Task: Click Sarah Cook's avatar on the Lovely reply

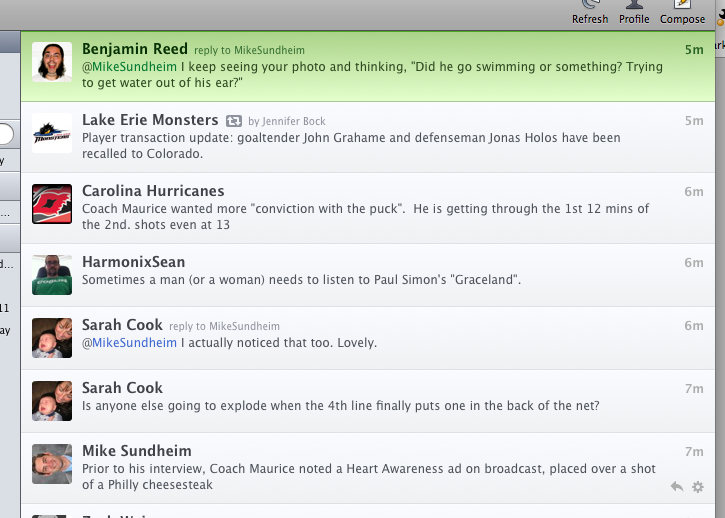Action: coord(52,338)
